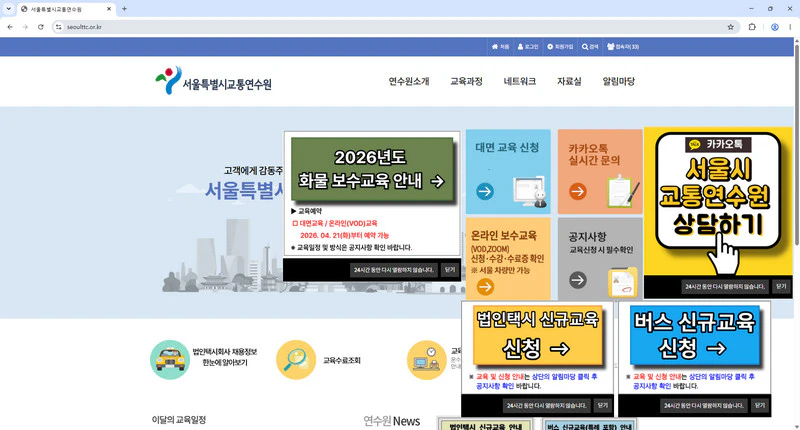The width and height of the screenshot is (800, 430).
Task: Focus the seoulttc.or.kr address bar
Action: click(x=395, y=27)
